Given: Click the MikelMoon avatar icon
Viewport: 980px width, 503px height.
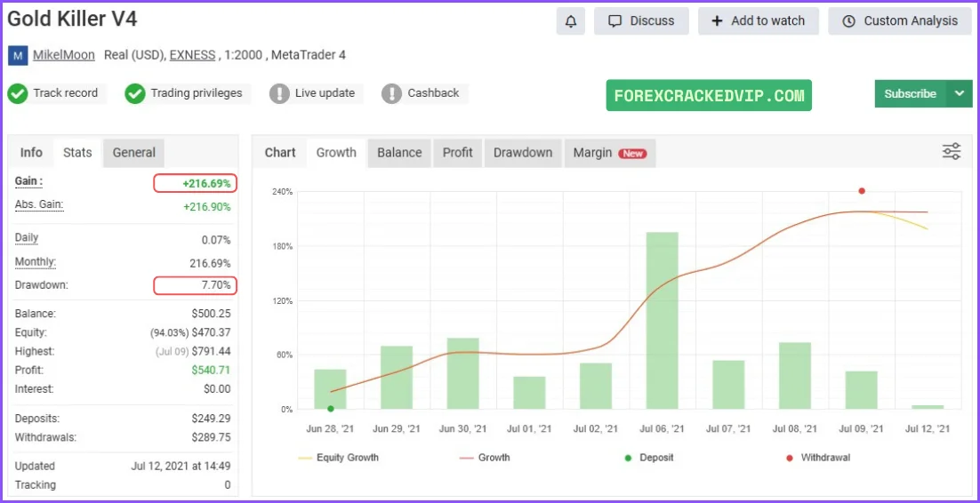Looking at the screenshot, I should click(x=18, y=55).
